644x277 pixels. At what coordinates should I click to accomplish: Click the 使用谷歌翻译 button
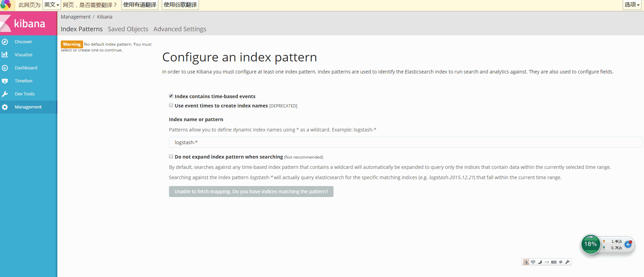(x=180, y=5)
